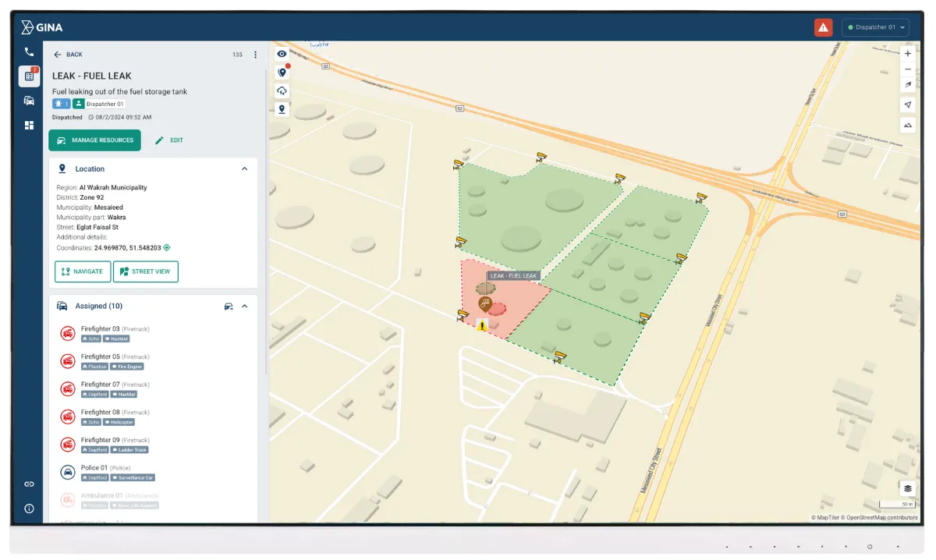The width and height of the screenshot is (936, 560).
Task: Open the dashboard panel in sidebar
Action: [29, 125]
